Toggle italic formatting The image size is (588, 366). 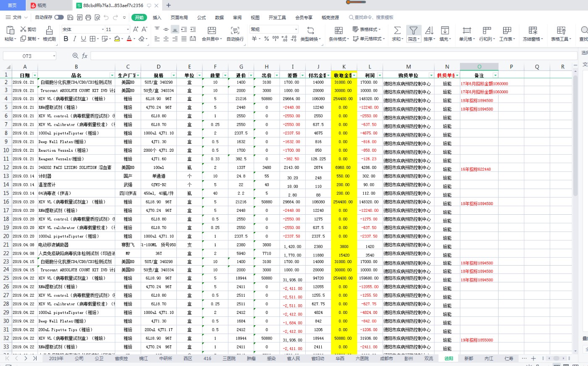74,39
